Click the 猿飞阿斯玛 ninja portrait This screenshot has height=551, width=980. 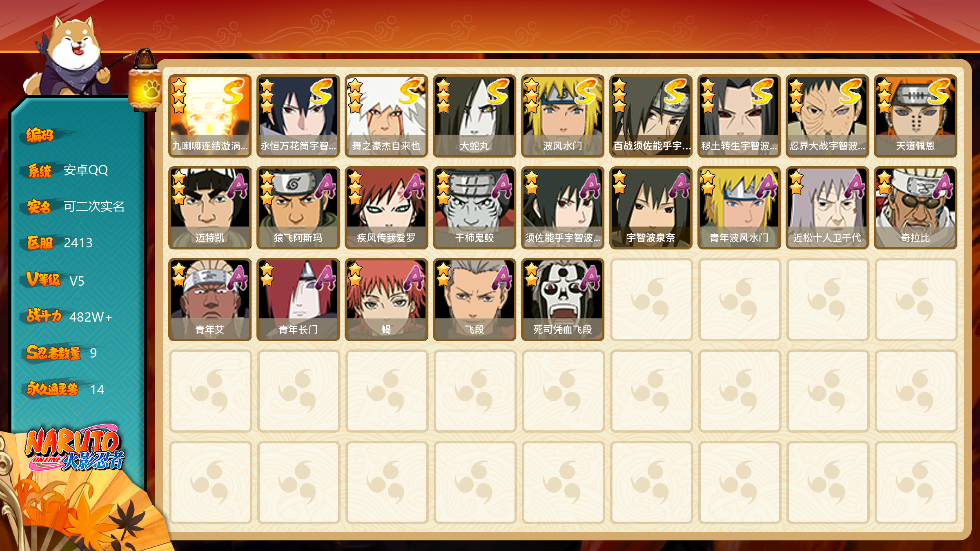(x=298, y=208)
